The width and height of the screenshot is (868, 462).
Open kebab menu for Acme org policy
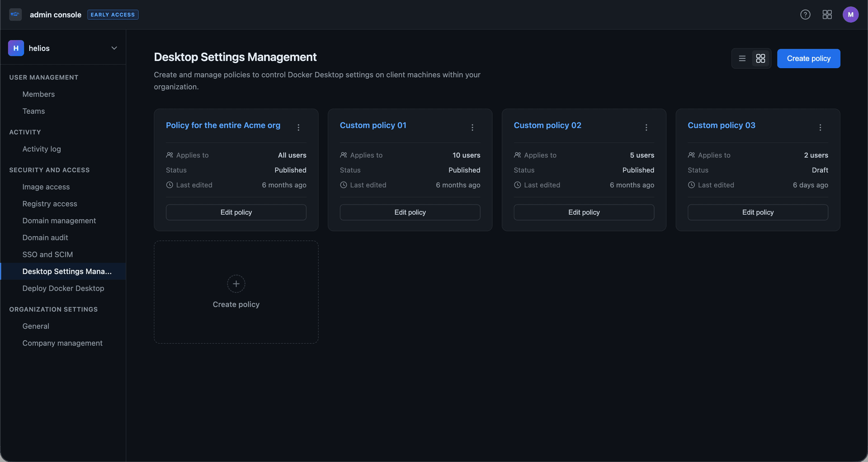click(x=298, y=127)
